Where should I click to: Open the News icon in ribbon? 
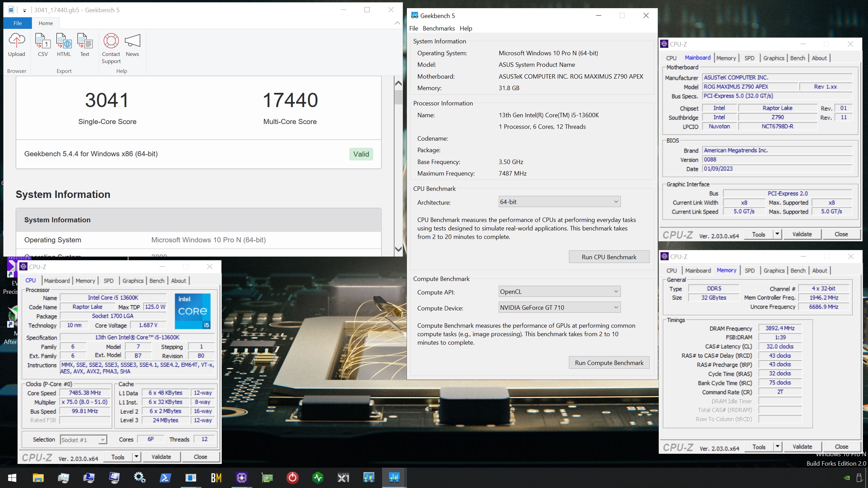tap(132, 45)
